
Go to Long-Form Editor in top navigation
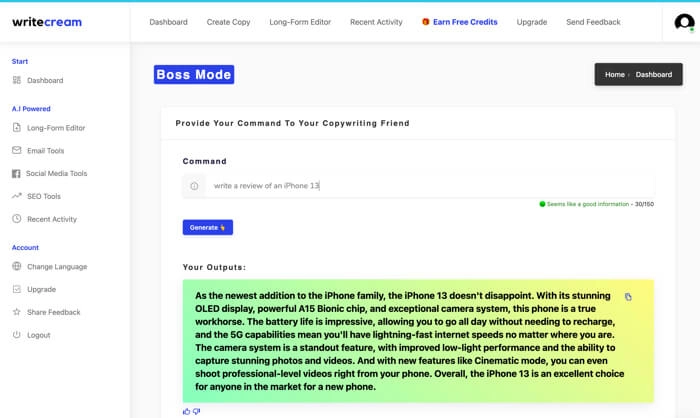click(300, 22)
